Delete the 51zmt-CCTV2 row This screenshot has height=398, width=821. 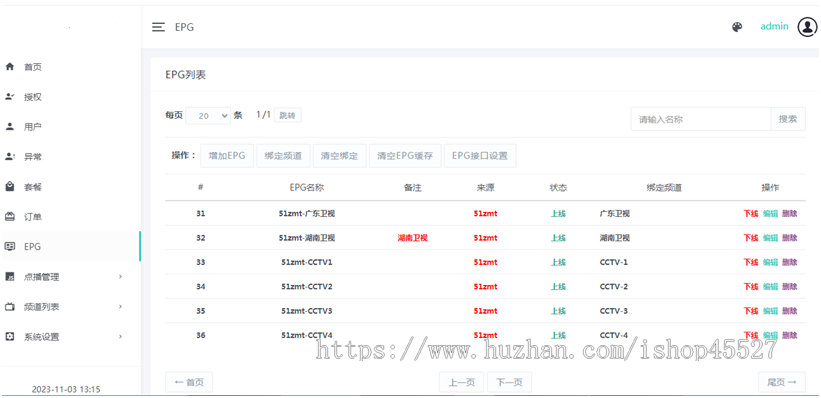pyautogui.click(x=790, y=286)
